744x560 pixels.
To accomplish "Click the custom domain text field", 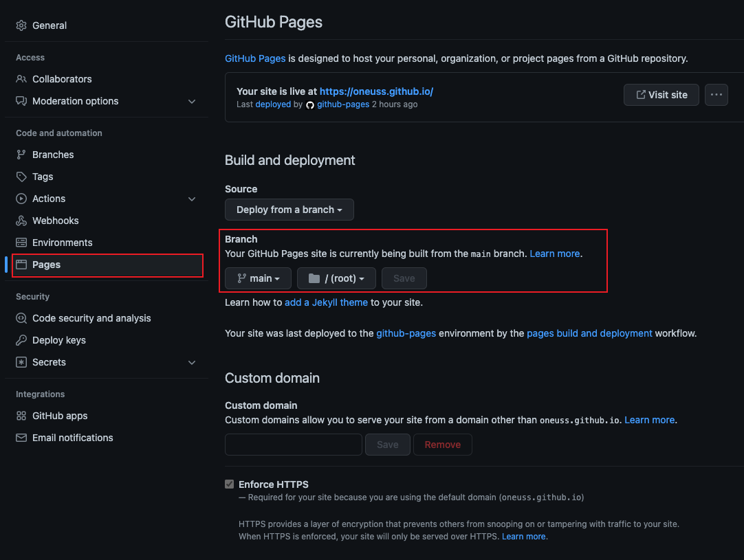I will click(294, 445).
